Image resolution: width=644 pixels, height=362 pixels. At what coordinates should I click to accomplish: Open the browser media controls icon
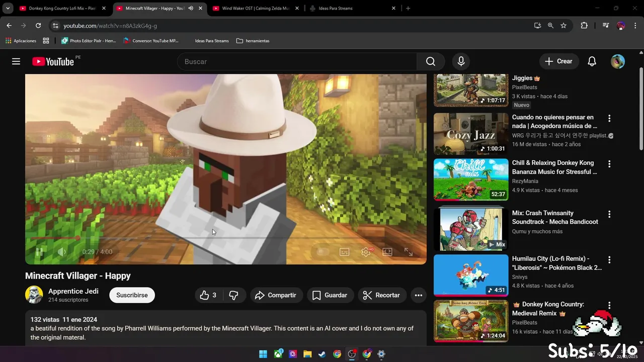606,26
